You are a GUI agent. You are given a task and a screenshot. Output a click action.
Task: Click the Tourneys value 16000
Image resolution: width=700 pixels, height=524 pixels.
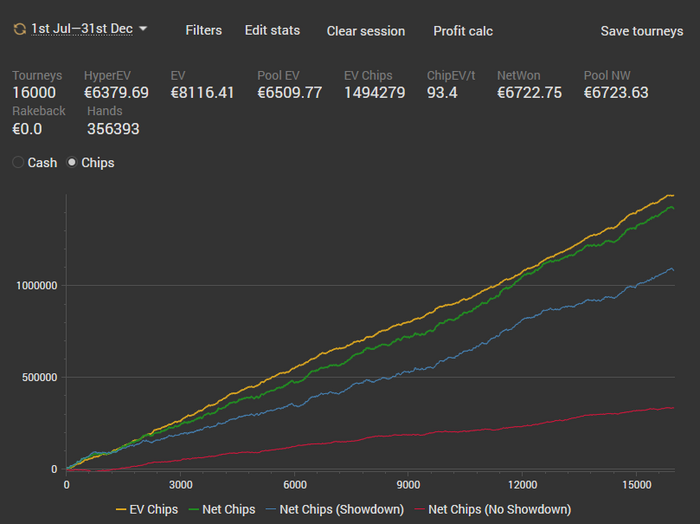point(34,93)
